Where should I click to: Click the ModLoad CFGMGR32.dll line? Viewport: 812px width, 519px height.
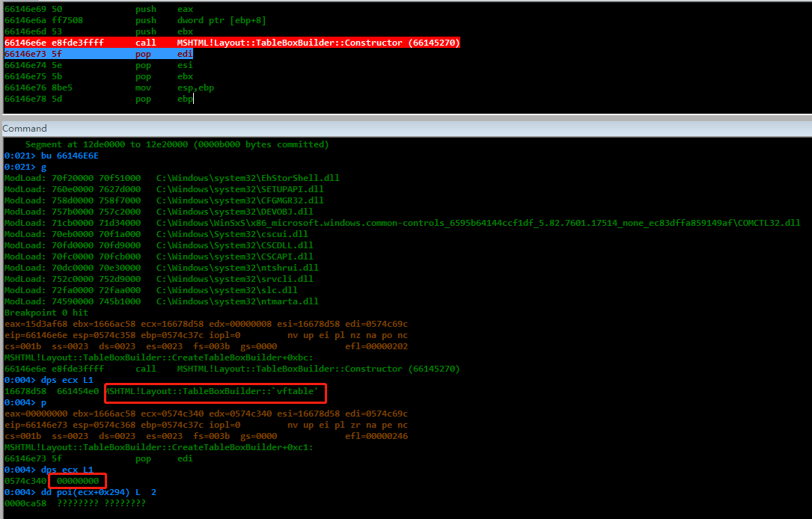(164, 200)
